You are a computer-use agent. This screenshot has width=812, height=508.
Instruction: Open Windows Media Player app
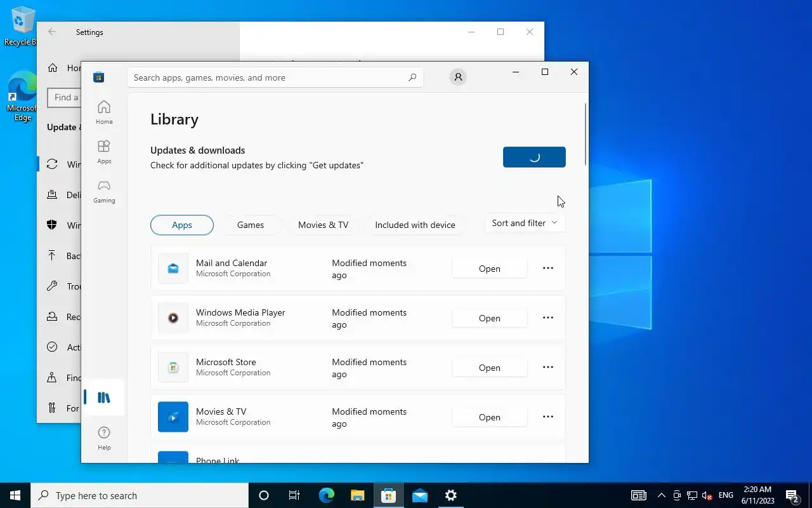tap(490, 318)
